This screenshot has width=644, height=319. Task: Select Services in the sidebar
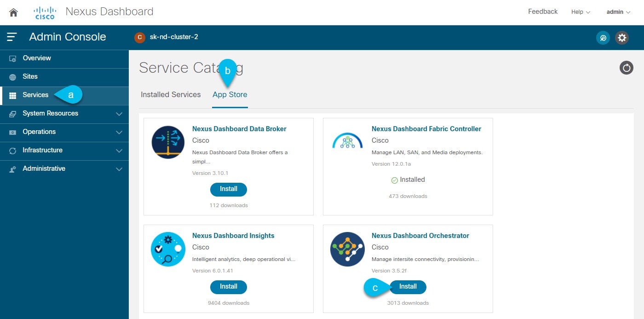pyautogui.click(x=64, y=95)
